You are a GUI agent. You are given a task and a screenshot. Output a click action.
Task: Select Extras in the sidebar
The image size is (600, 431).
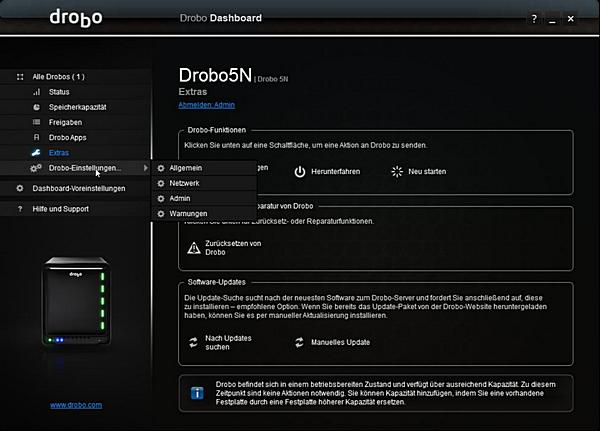click(x=59, y=153)
